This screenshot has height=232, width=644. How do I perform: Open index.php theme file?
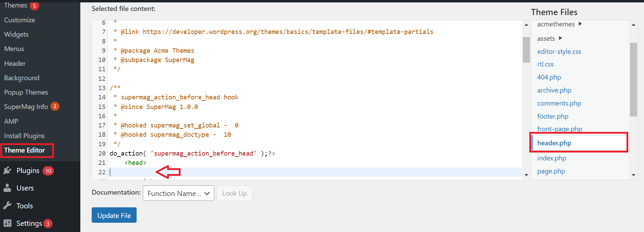(x=551, y=158)
